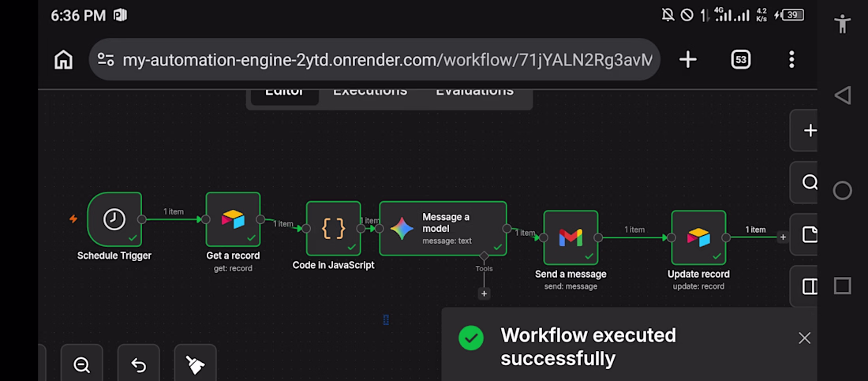Tidy up workflow with broom button
This screenshot has height=381, width=868.
[195, 365]
